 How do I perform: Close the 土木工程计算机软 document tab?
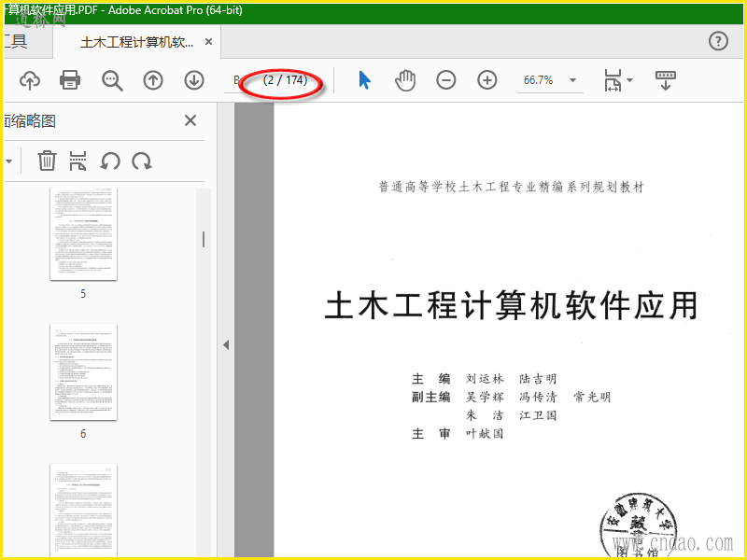tap(208, 42)
